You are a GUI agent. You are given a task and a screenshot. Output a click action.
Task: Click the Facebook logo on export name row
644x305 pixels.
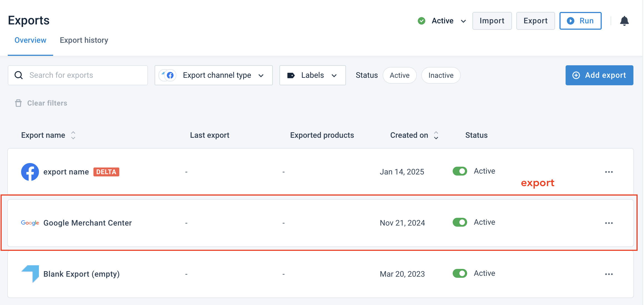point(30,172)
